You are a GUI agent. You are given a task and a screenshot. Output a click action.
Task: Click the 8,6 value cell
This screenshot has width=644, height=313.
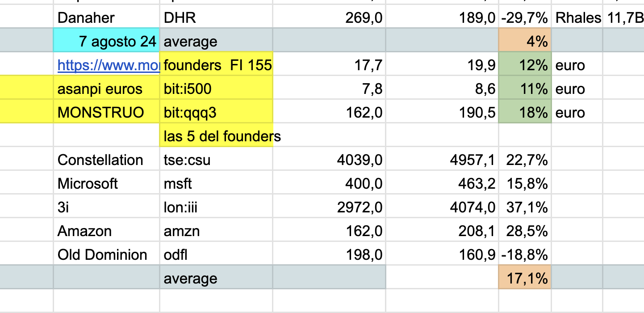click(442, 89)
